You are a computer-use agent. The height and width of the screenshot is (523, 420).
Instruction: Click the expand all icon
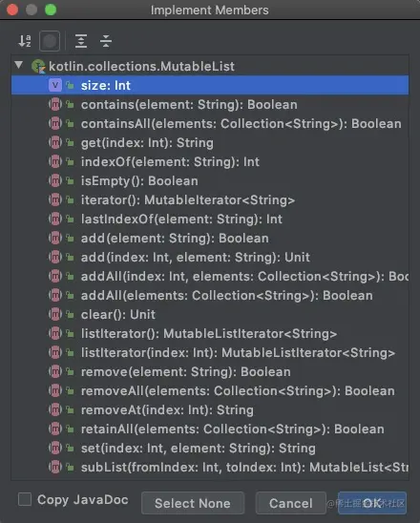click(x=81, y=41)
